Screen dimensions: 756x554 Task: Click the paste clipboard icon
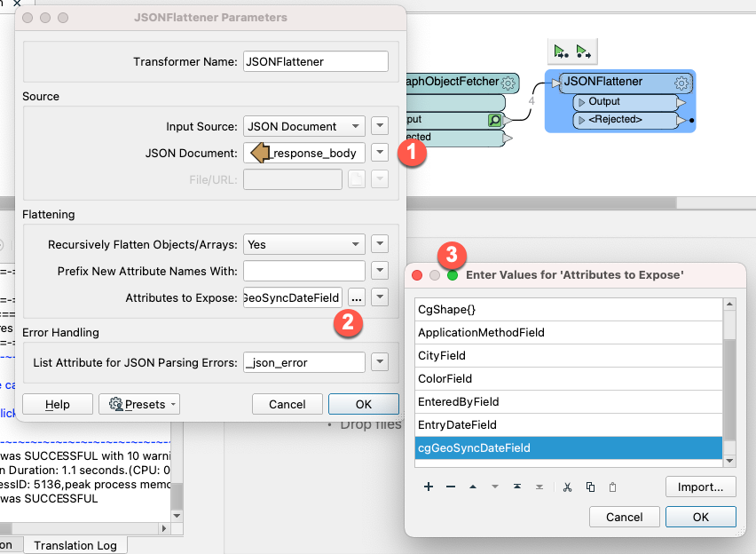pos(613,487)
